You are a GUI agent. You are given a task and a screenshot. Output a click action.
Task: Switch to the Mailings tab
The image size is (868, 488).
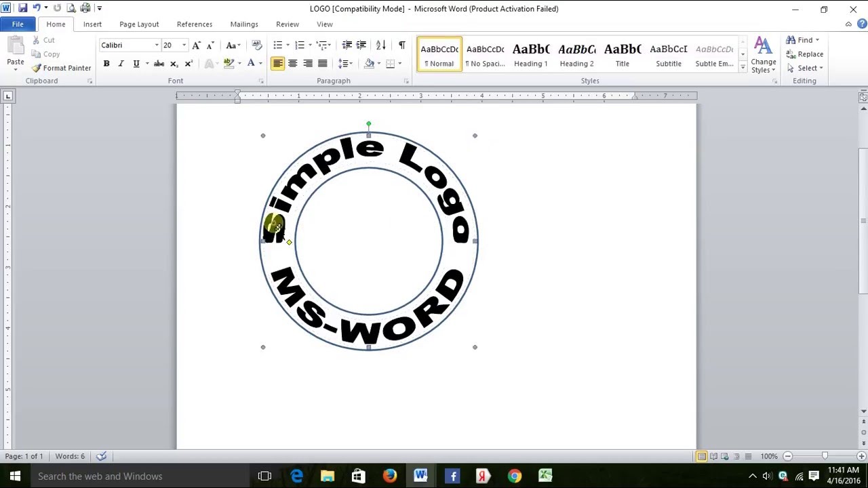point(244,24)
